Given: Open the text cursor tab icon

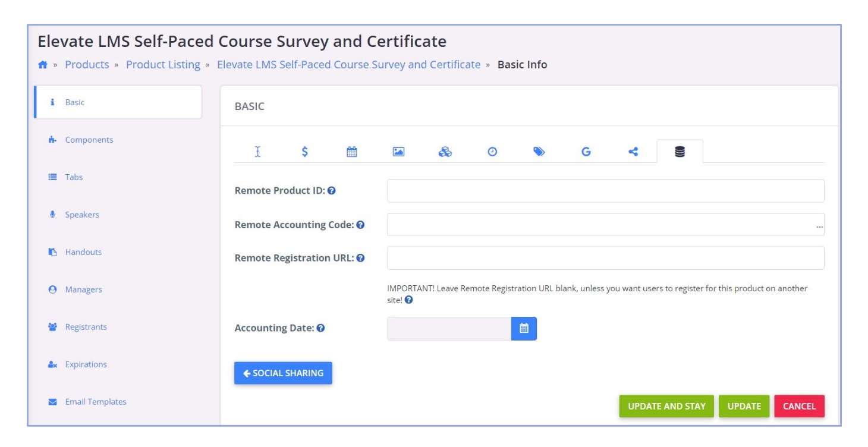Looking at the screenshot, I should pyautogui.click(x=257, y=152).
